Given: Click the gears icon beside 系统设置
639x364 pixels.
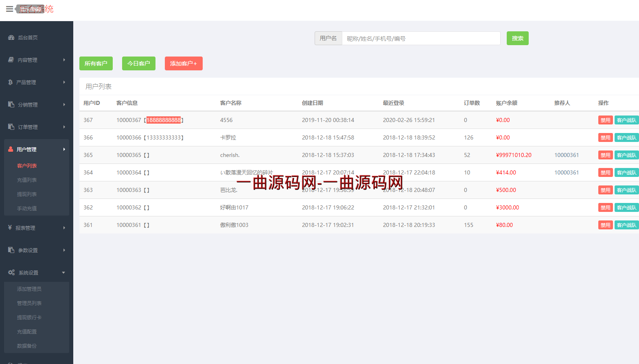Looking at the screenshot, I should tap(11, 272).
